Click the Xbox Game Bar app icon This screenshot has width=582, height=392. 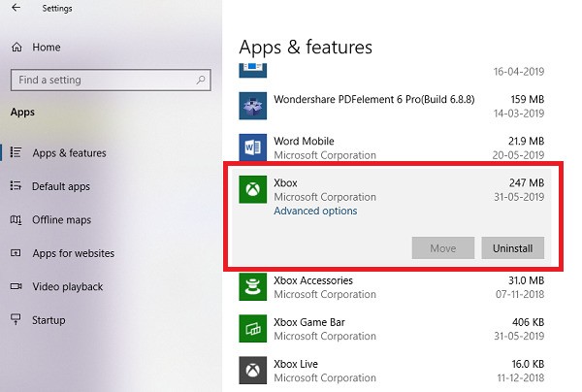pos(253,329)
